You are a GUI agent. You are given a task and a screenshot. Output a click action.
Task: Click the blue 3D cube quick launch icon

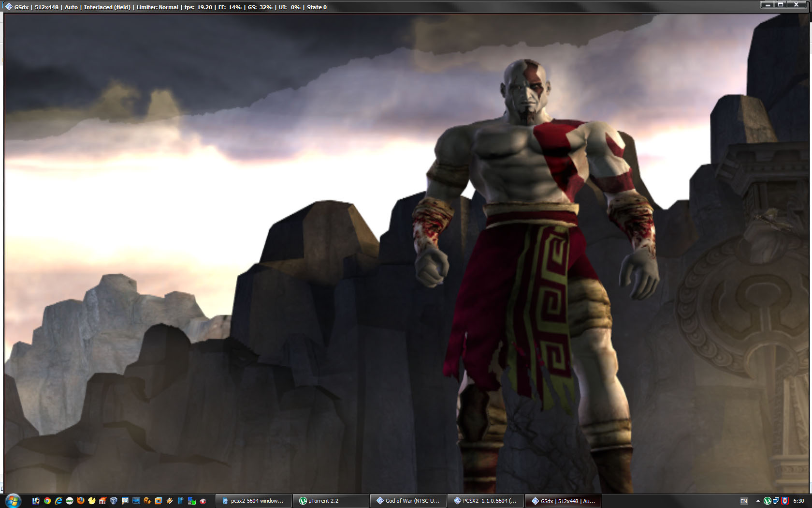[x=114, y=501]
